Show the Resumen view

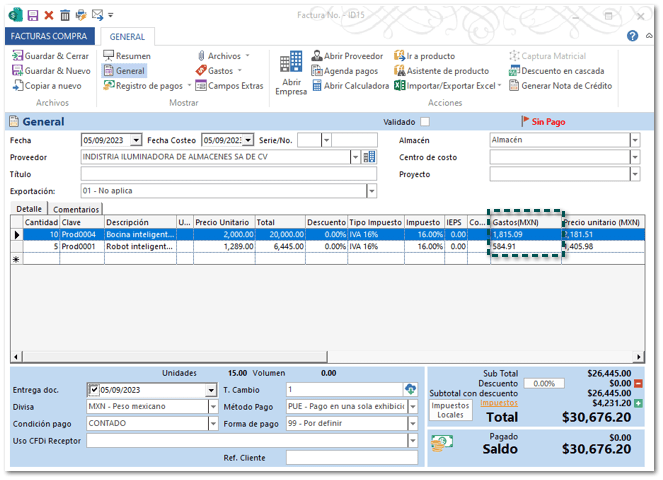pos(127,56)
